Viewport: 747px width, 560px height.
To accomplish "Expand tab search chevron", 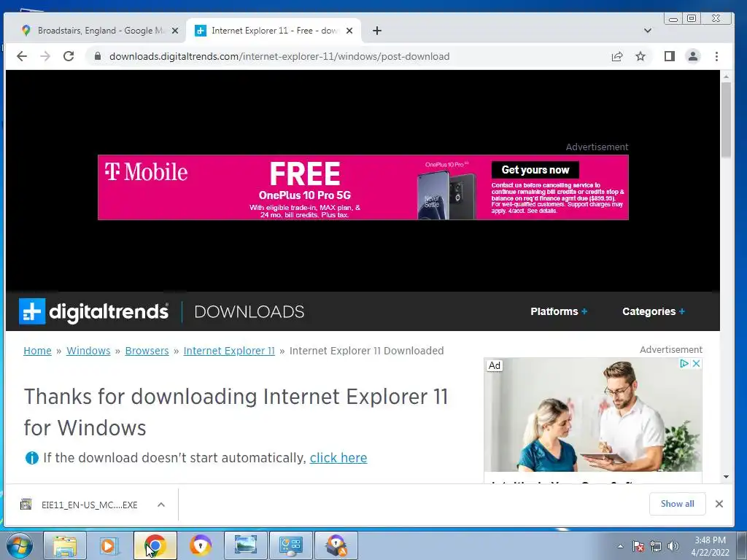I will pos(648,31).
